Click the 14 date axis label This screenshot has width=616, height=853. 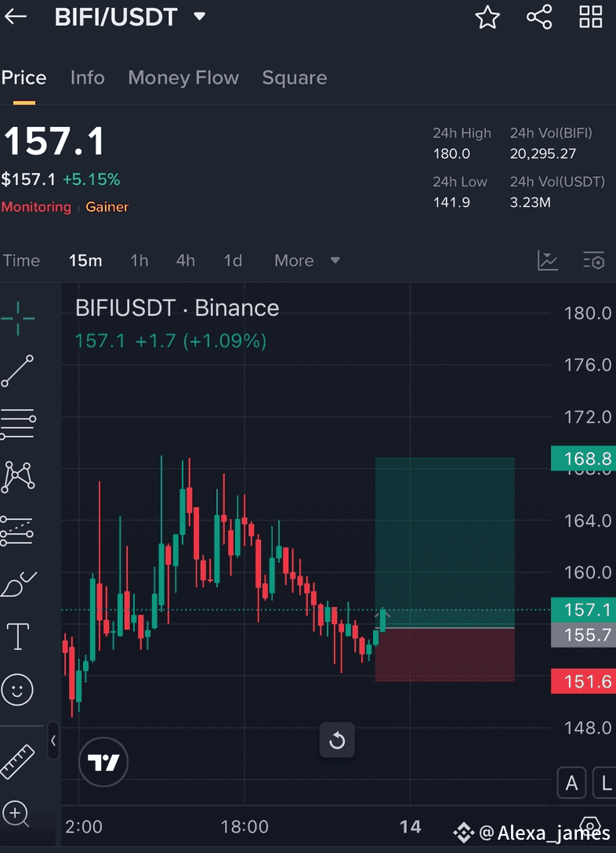tap(411, 827)
